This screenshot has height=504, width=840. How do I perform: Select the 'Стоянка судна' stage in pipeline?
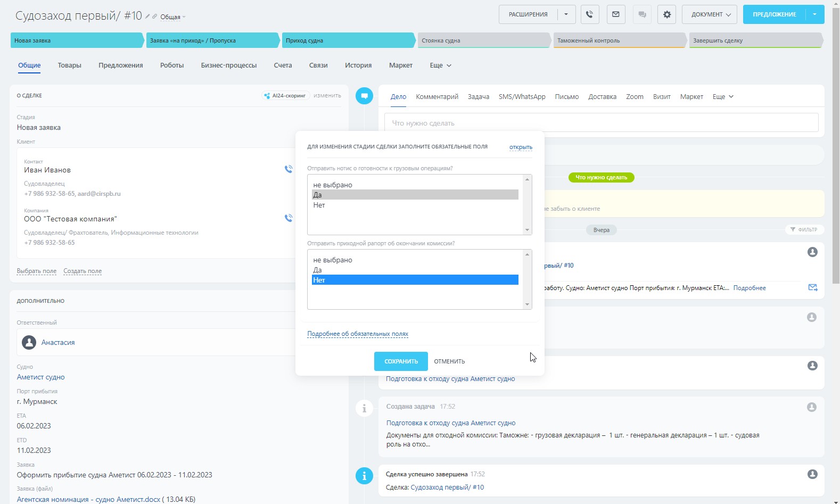coord(482,40)
